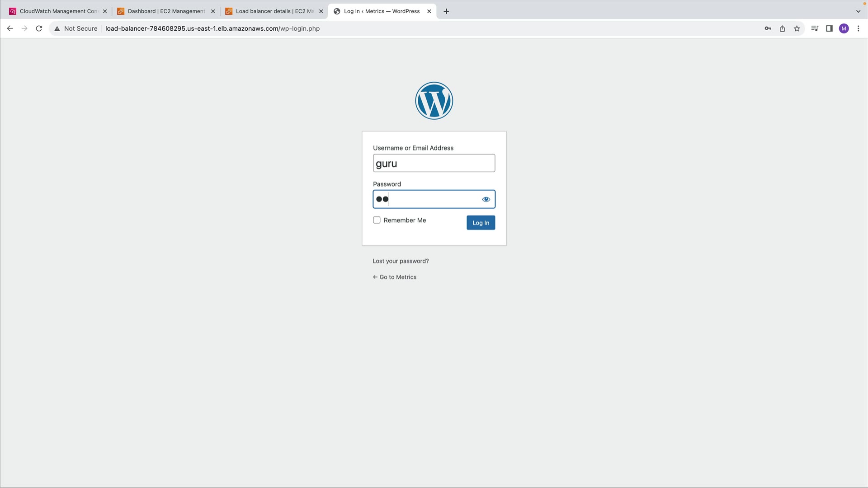868x488 pixels.
Task: Open a new browser tab
Action: pos(446,11)
